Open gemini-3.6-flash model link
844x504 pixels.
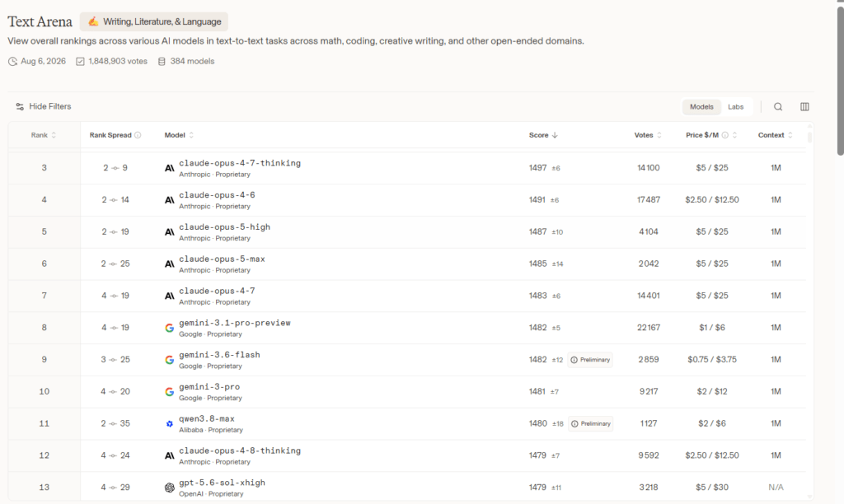[x=219, y=354]
